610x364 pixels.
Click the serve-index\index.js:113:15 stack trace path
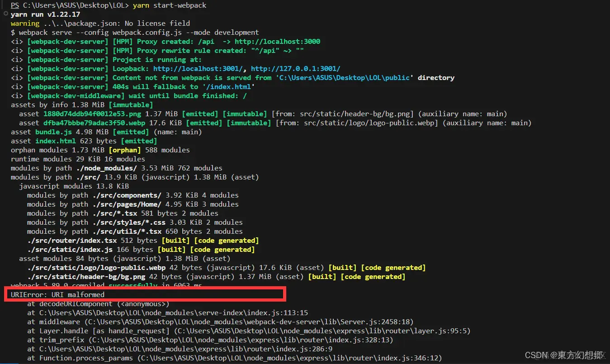tap(174, 313)
